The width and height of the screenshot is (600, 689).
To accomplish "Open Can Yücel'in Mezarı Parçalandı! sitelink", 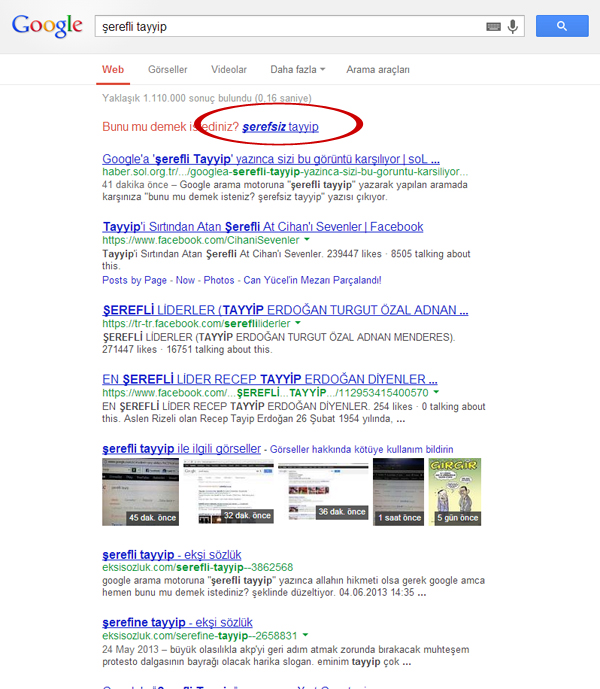I will click(x=313, y=280).
